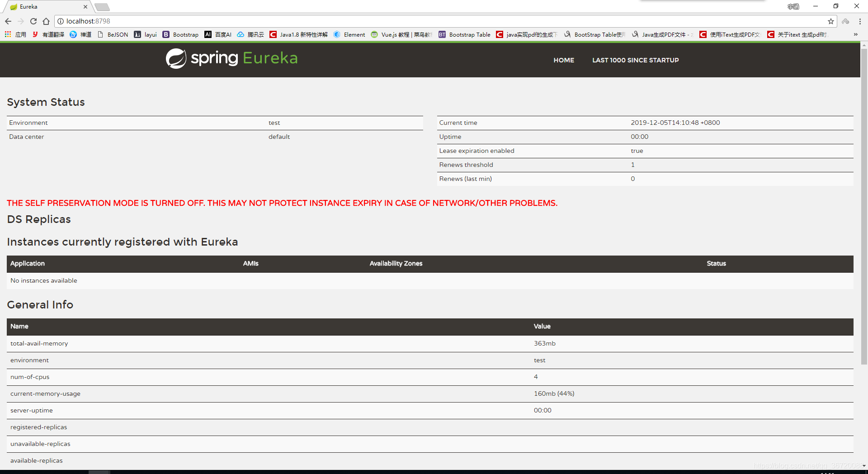Show more bookmarks with the chevron
The height and width of the screenshot is (474, 868).
[855, 34]
